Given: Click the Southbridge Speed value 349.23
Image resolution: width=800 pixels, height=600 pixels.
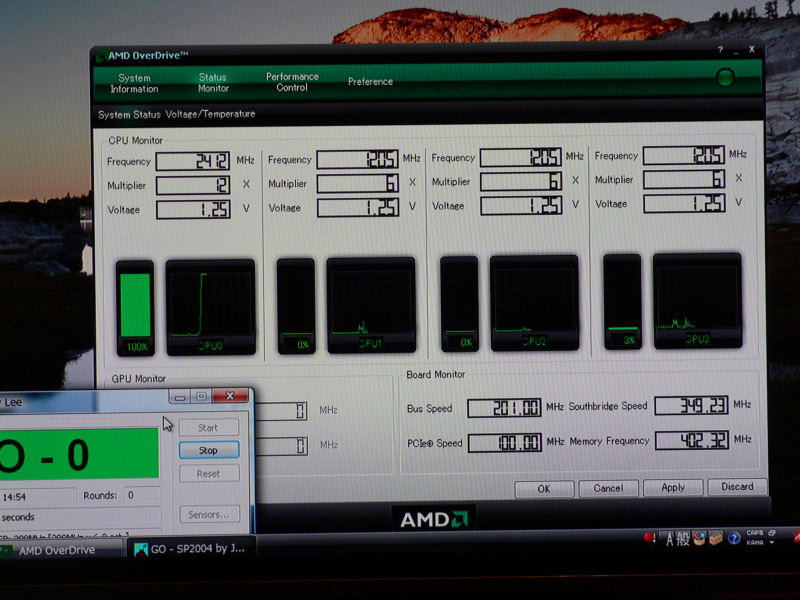Looking at the screenshot, I should pos(691,405).
